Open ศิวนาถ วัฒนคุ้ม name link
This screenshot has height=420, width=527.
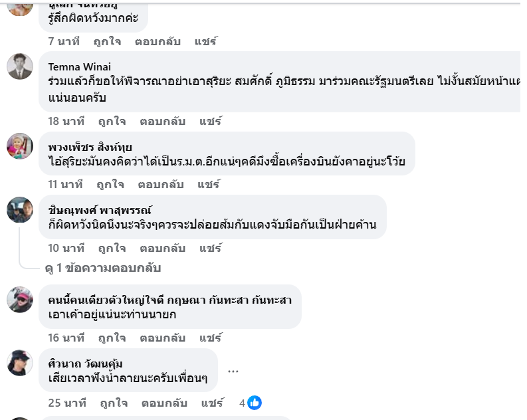point(86,364)
